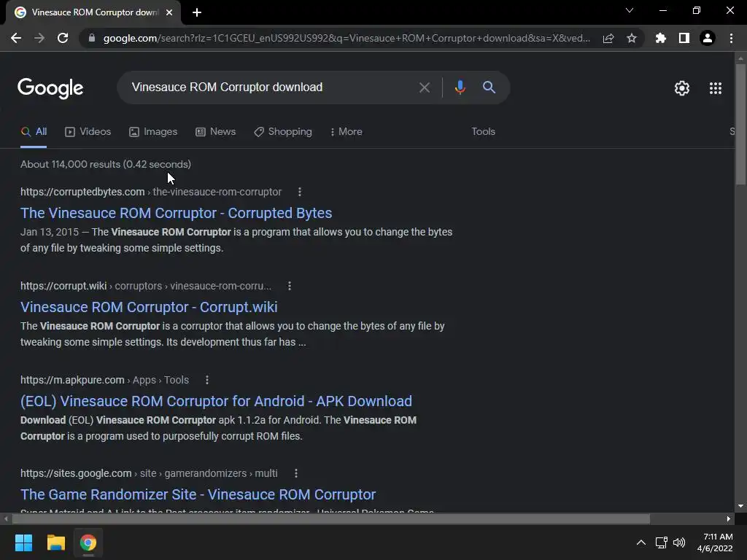
Task: Open the Corrupted Bytes result link
Action: click(x=177, y=213)
